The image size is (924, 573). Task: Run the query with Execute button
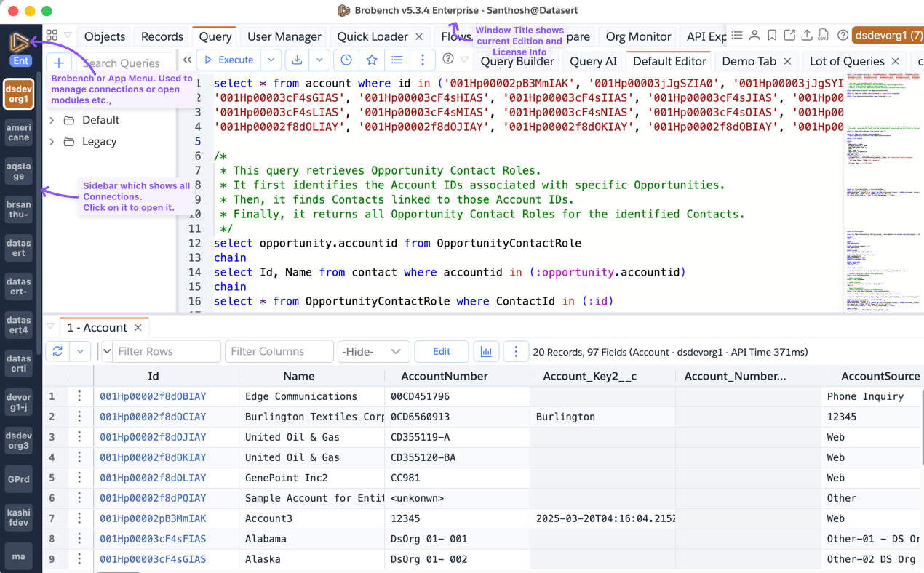point(229,60)
